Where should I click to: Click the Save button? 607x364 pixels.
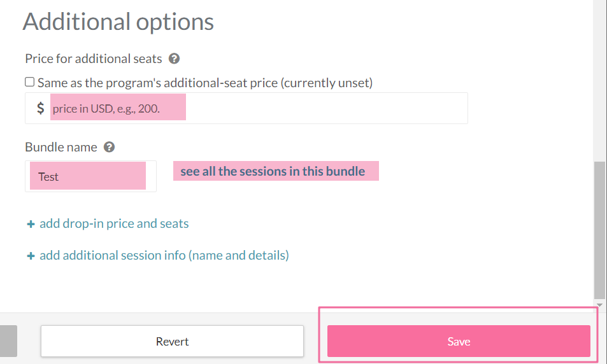459,341
